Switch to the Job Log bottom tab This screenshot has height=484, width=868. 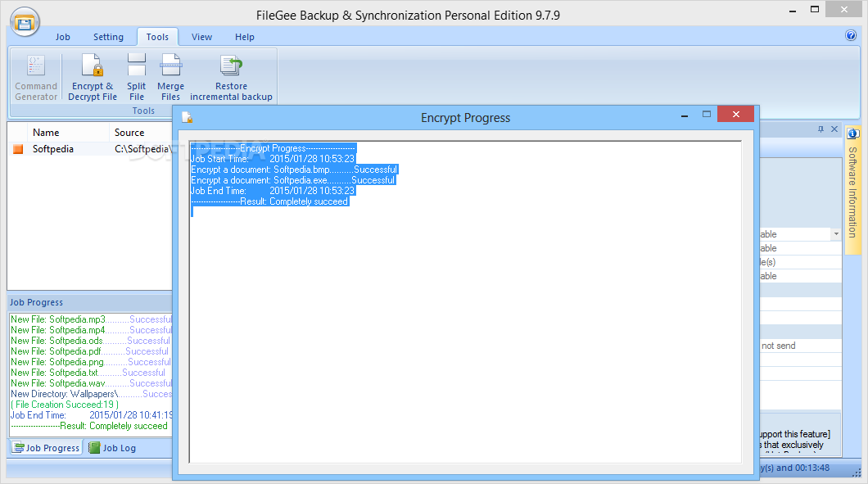pyautogui.click(x=112, y=447)
